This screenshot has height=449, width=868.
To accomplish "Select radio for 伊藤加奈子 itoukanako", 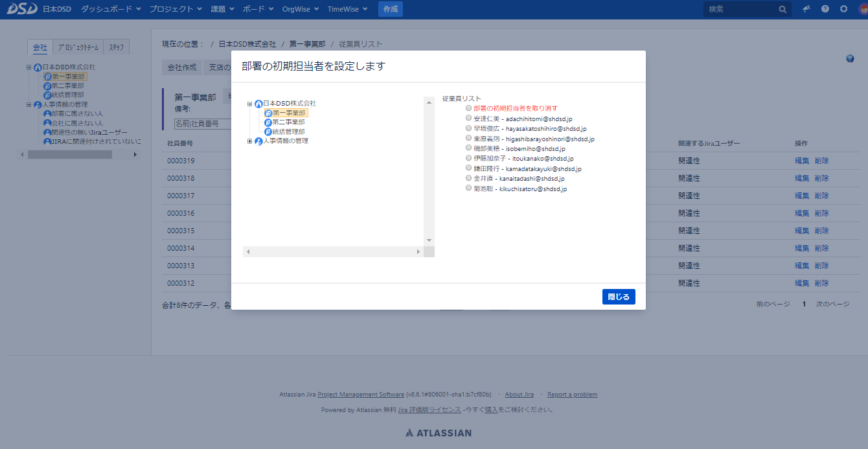I will [x=468, y=158].
